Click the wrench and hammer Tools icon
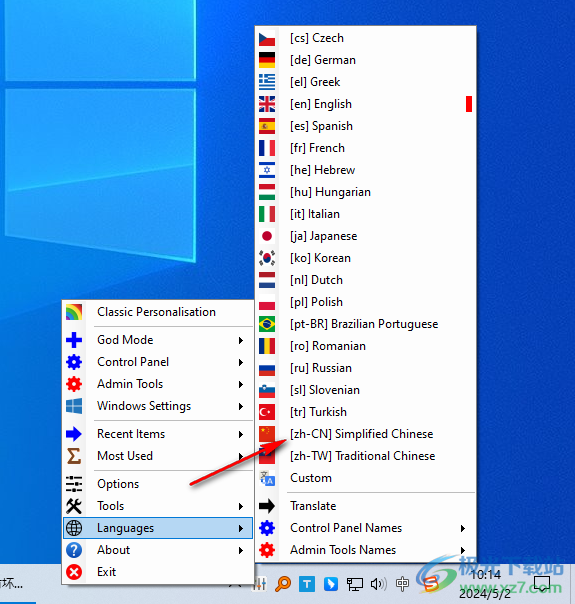The height and width of the screenshot is (604, 575). [74, 506]
